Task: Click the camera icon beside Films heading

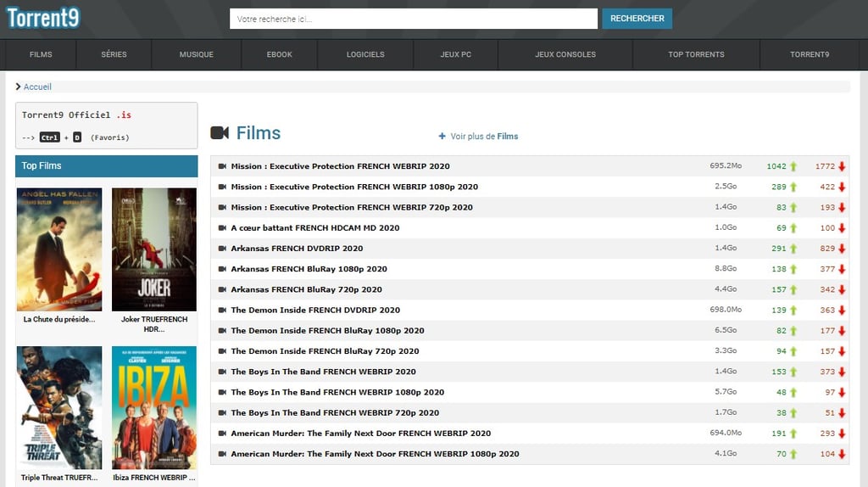Action: point(220,133)
